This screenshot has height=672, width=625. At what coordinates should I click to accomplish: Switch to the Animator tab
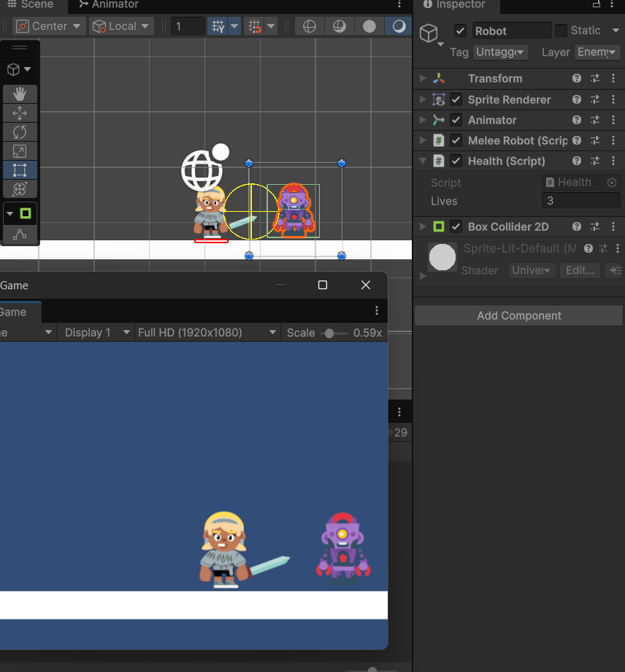109,4
